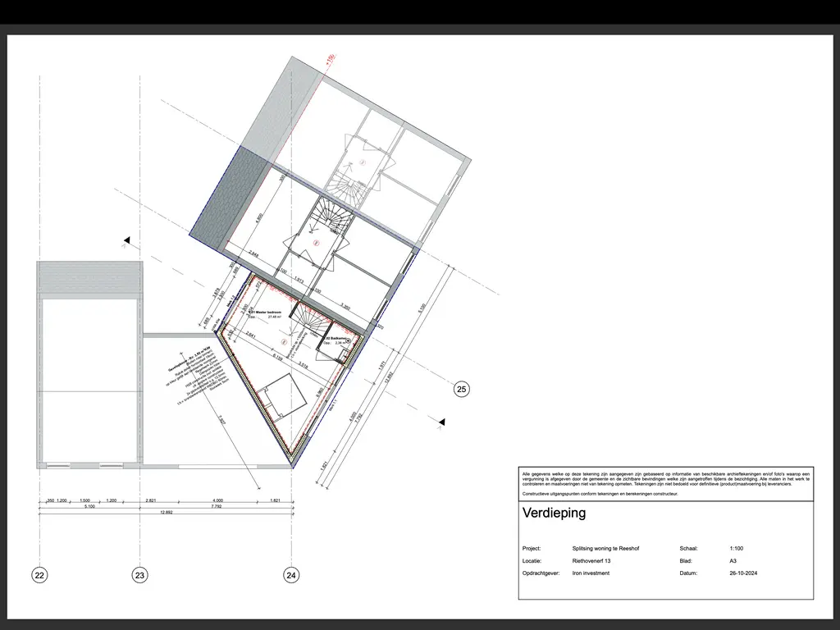840x630 pixels.
Task: Click the date 26-10-2024 in title block
Action: coord(743,573)
